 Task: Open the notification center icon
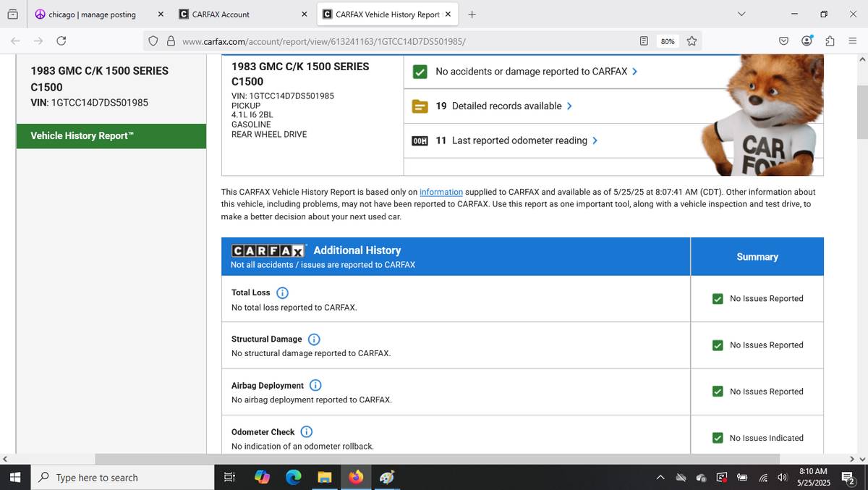848,478
